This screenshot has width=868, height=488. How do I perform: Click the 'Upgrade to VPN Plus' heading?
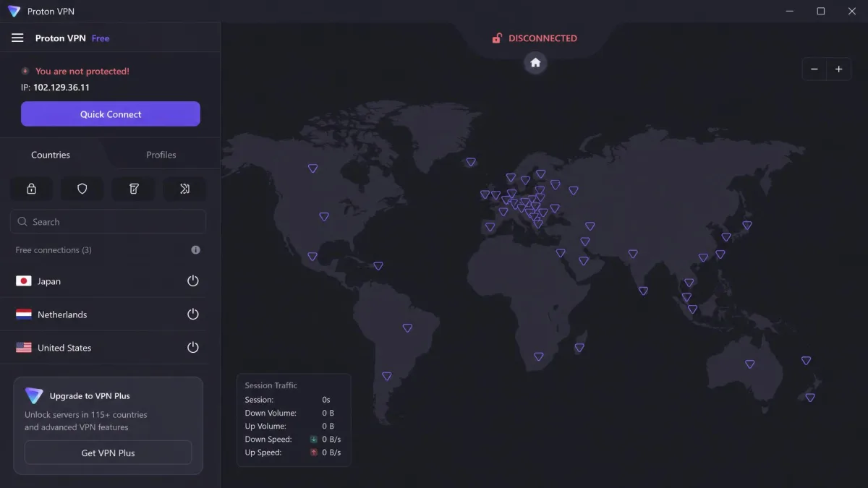(x=90, y=396)
